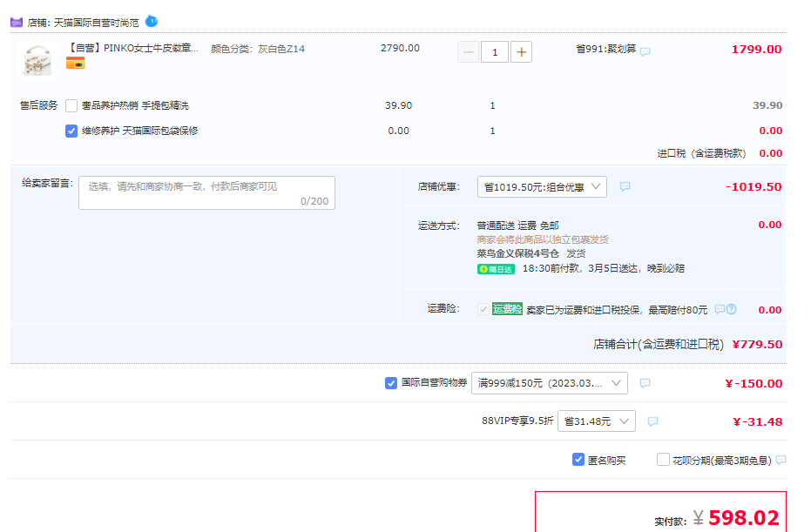Open the 满999减150元 coupon dropdown
The height and width of the screenshot is (532, 811).
pyautogui.click(x=550, y=383)
